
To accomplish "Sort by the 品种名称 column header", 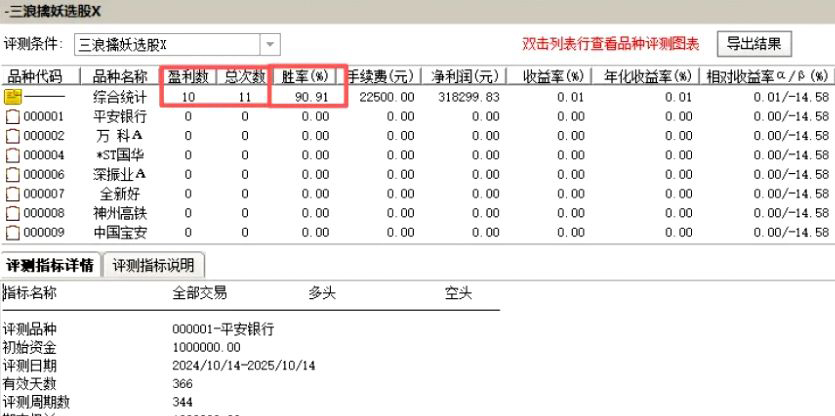I will pos(122,77).
